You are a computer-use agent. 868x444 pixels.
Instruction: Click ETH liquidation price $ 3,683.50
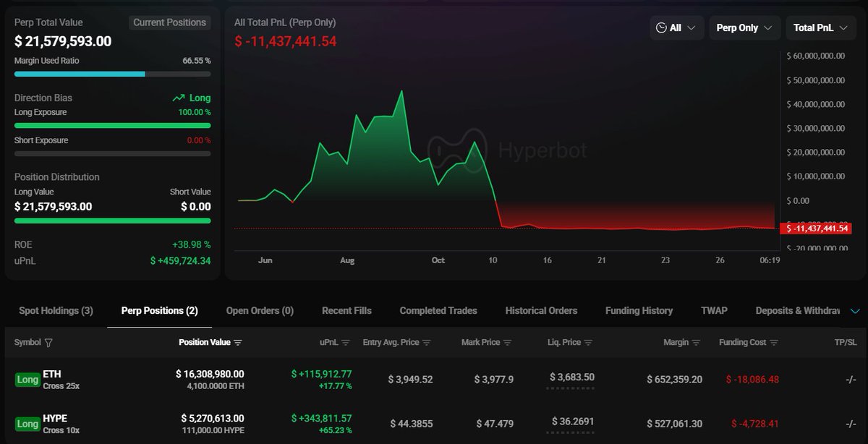coord(571,377)
